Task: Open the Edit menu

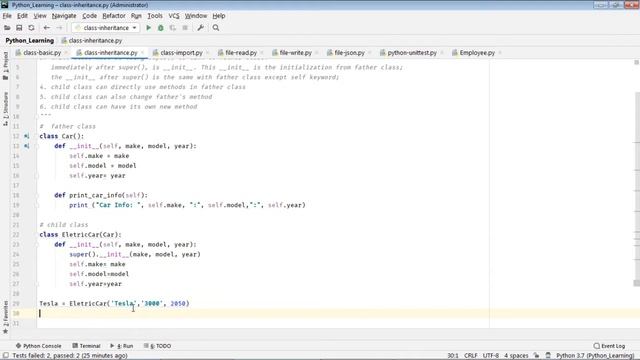Action: tap(22, 16)
